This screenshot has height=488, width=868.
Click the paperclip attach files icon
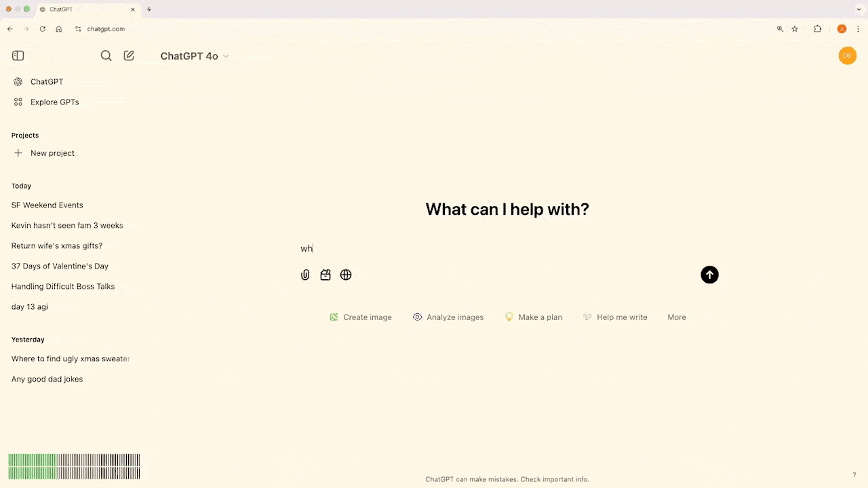(305, 274)
